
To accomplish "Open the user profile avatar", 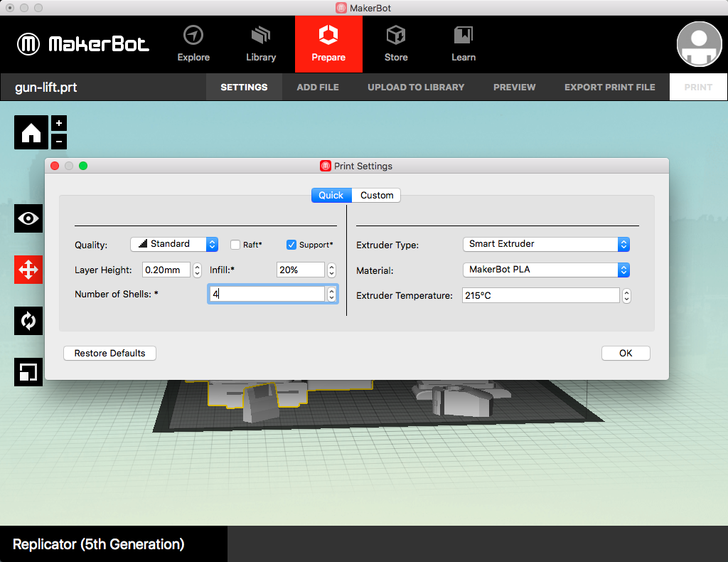I will [700, 44].
